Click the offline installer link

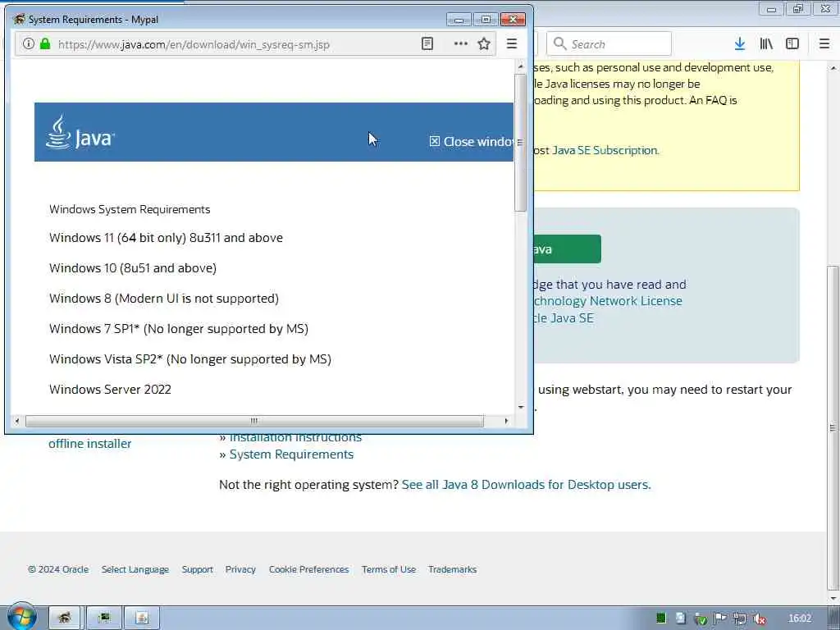(x=90, y=444)
